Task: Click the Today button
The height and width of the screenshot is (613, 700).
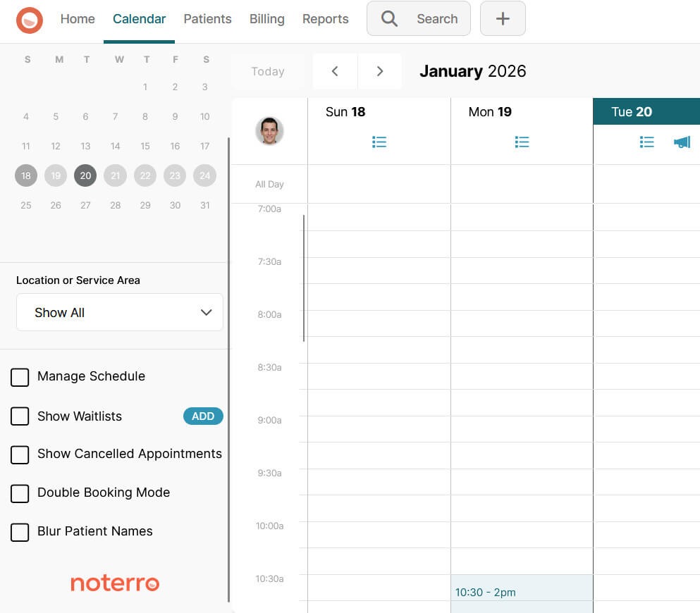Action: pyautogui.click(x=268, y=70)
